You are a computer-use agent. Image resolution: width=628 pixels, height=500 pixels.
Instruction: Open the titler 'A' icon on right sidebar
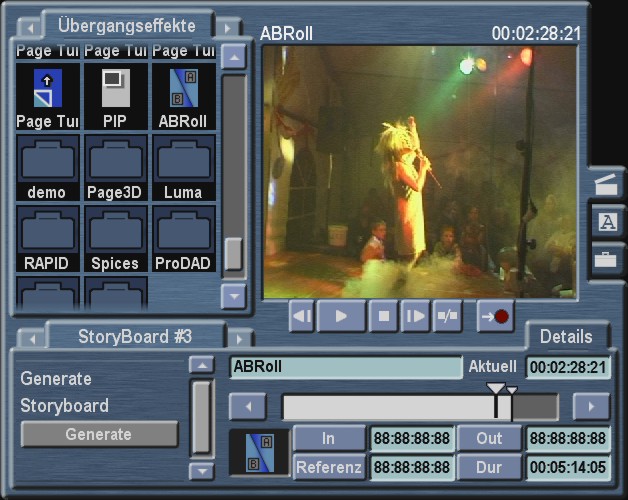pos(606,223)
